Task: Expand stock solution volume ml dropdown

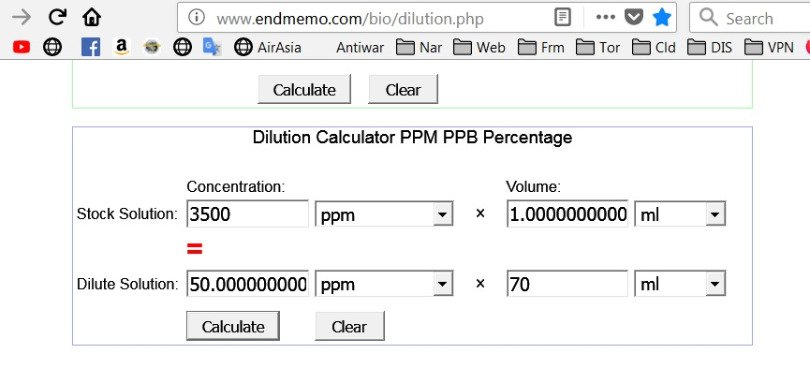Action: coord(680,214)
